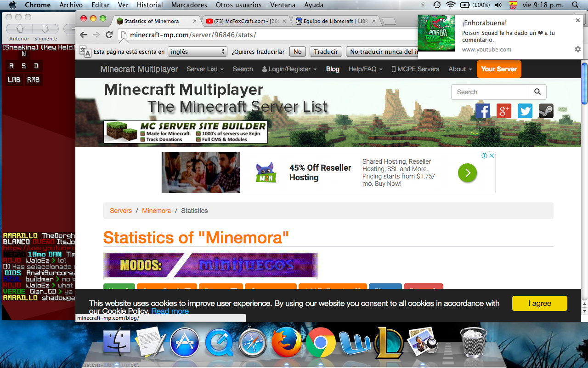Open TextEdit from the Dock
The height and width of the screenshot is (368, 588).
pos(150,343)
